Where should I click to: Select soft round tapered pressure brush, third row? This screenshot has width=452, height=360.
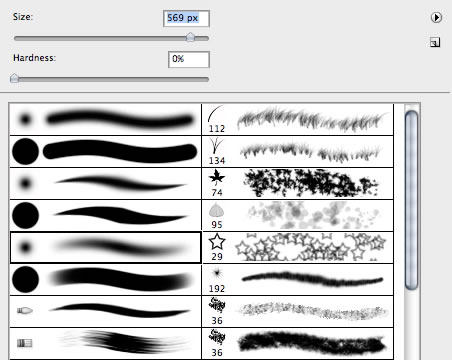click(x=105, y=184)
